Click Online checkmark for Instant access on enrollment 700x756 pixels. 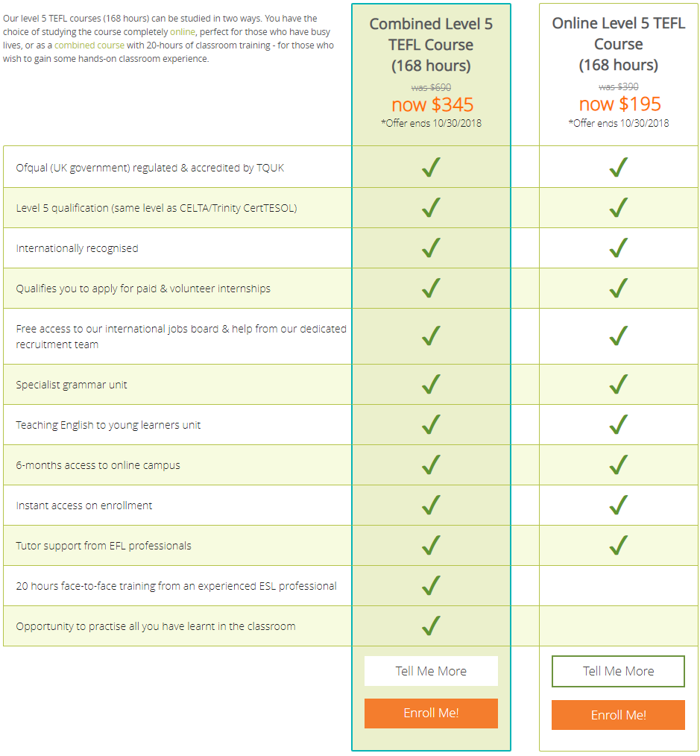(619, 505)
